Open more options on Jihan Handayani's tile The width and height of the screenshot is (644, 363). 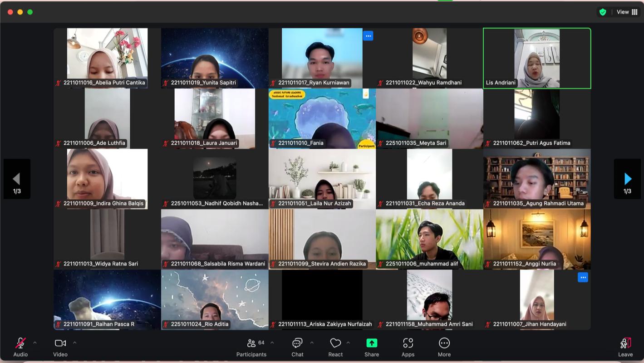click(x=583, y=277)
